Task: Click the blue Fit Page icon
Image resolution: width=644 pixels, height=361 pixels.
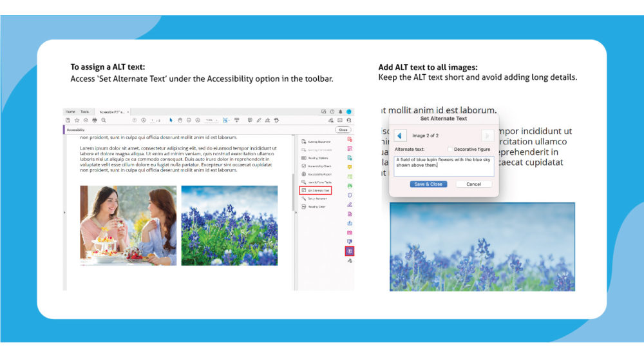Action: [225, 121]
